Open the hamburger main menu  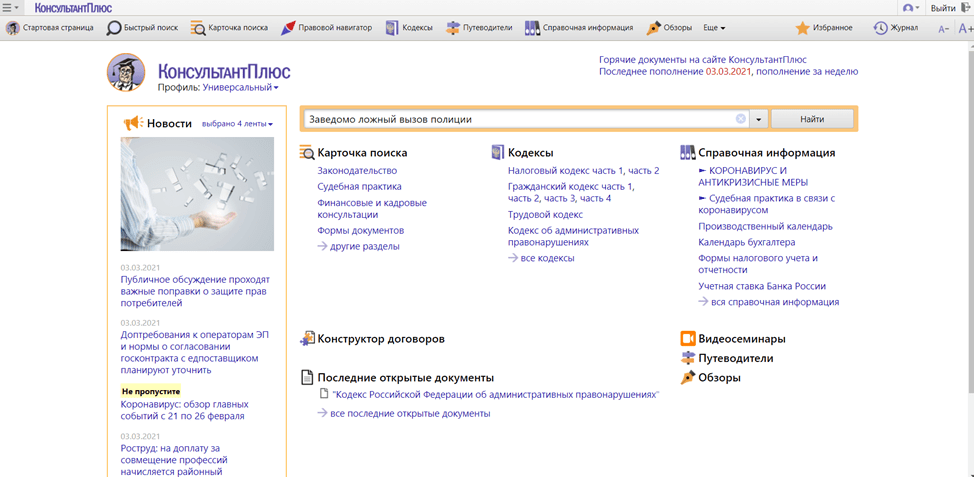[10, 7]
